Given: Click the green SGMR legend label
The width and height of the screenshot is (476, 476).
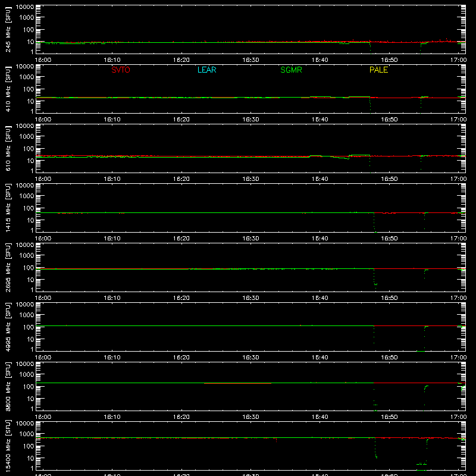Looking at the screenshot, I should (x=291, y=70).
